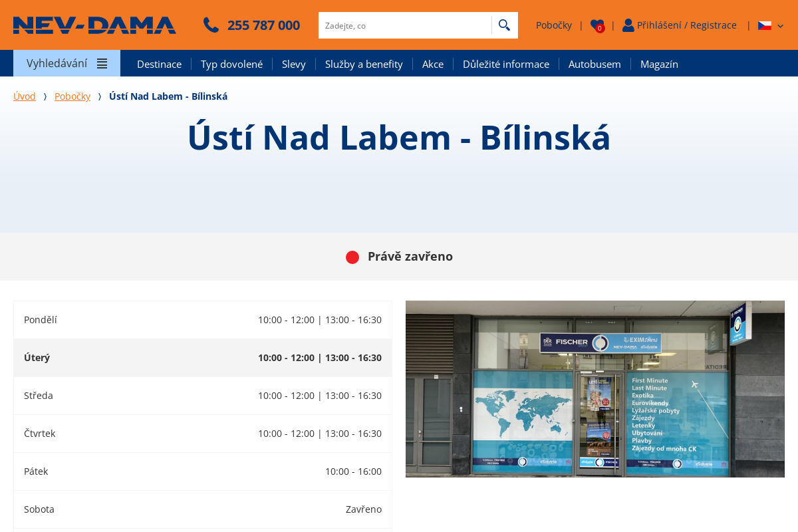Click the magnifier search icon
This screenshot has height=532, width=798.
[504, 25]
